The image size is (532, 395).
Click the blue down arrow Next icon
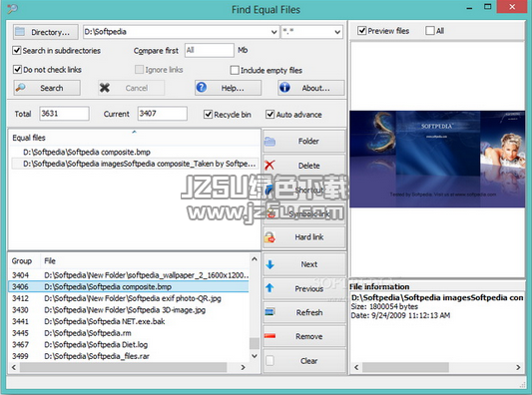point(270,264)
